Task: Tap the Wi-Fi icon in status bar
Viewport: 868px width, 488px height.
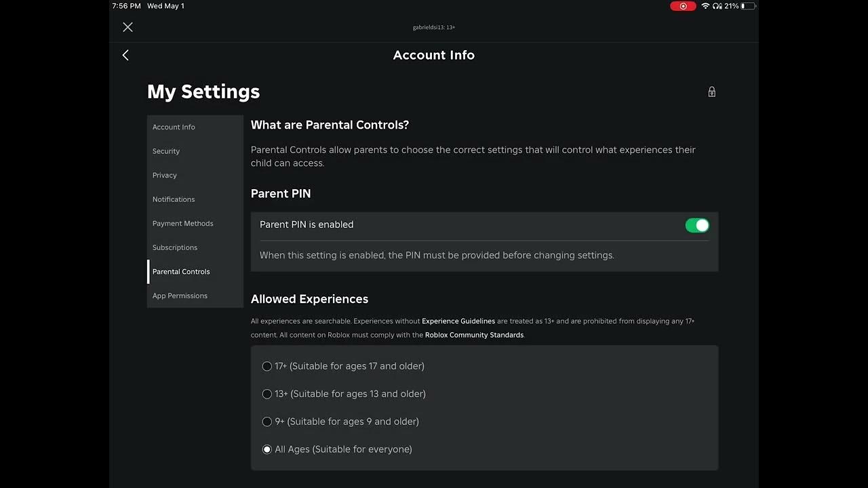Action: (705, 6)
